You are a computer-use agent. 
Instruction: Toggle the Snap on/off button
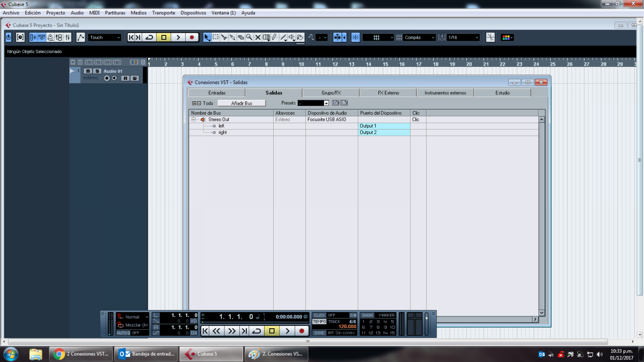point(355,37)
